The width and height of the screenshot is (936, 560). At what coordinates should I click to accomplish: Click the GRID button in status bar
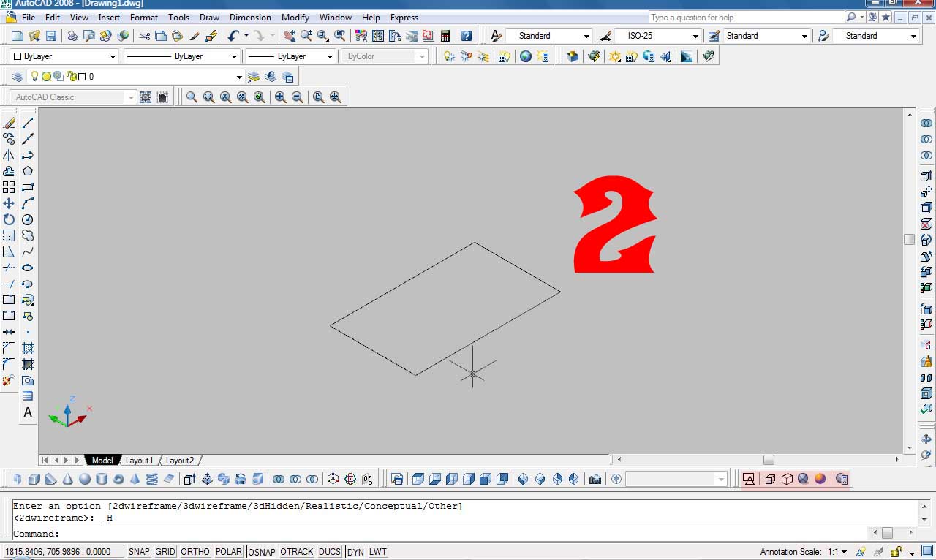pyautogui.click(x=165, y=552)
